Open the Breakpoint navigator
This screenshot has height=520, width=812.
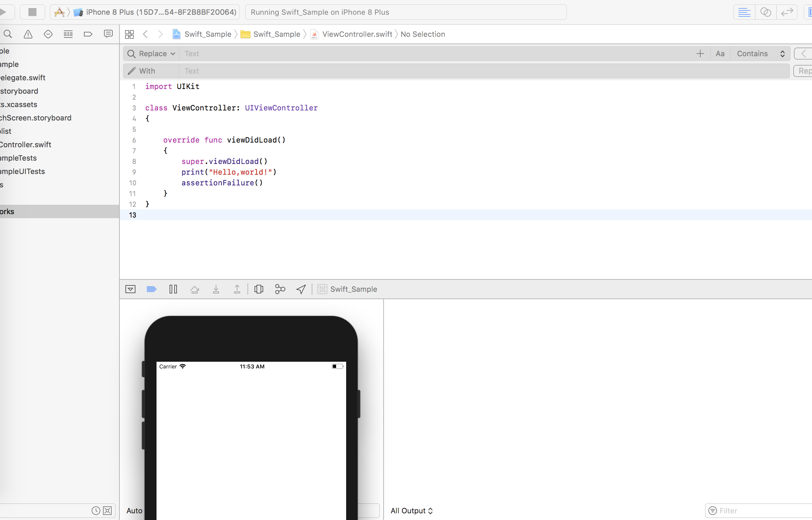coord(88,34)
